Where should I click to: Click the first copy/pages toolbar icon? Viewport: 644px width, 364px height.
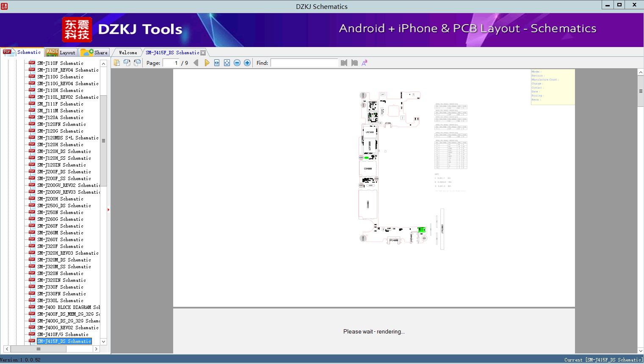[x=117, y=63]
